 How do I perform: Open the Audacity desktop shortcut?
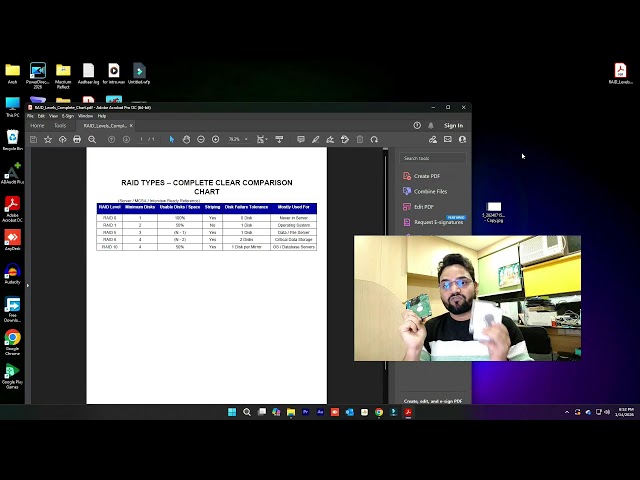[x=13, y=273]
